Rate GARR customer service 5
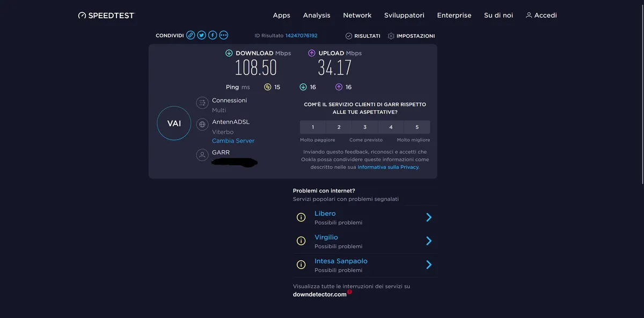The width and height of the screenshot is (644, 318). coord(417,127)
